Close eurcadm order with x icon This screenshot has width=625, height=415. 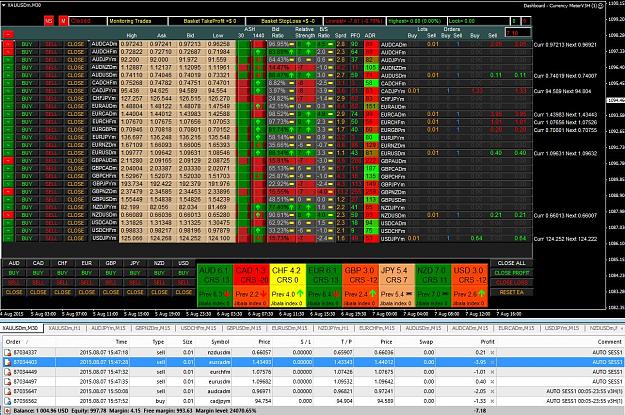[493, 362]
